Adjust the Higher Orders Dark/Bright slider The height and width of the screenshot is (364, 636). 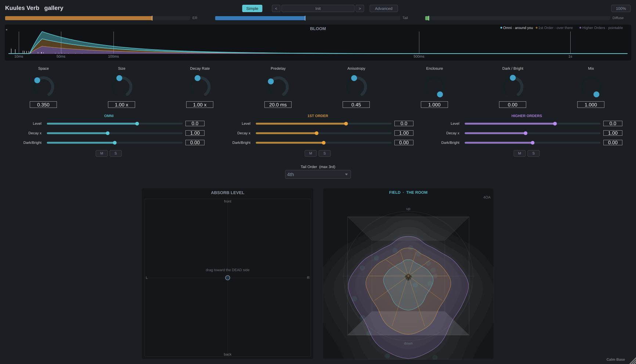pos(532,143)
